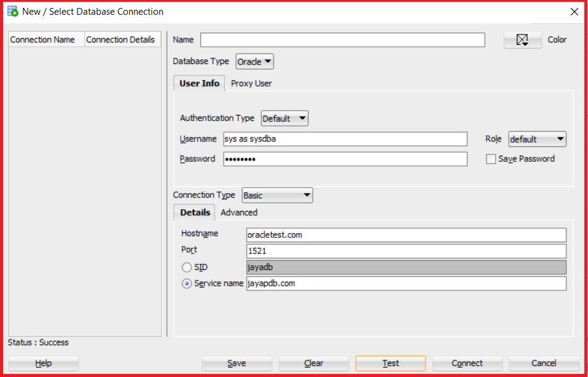Expand the Connection Type dropdown
The height and width of the screenshot is (377, 588).
click(278, 195)
